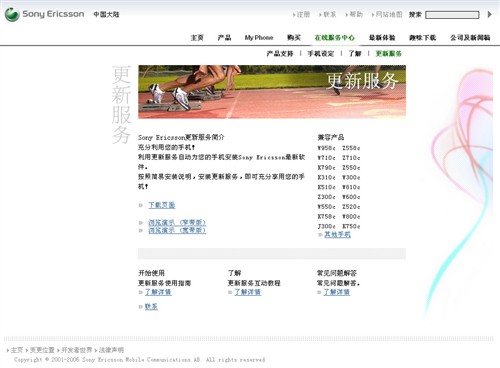
Task: Switch to 产品支持 sub-navigation
Action: coord(280,54)
